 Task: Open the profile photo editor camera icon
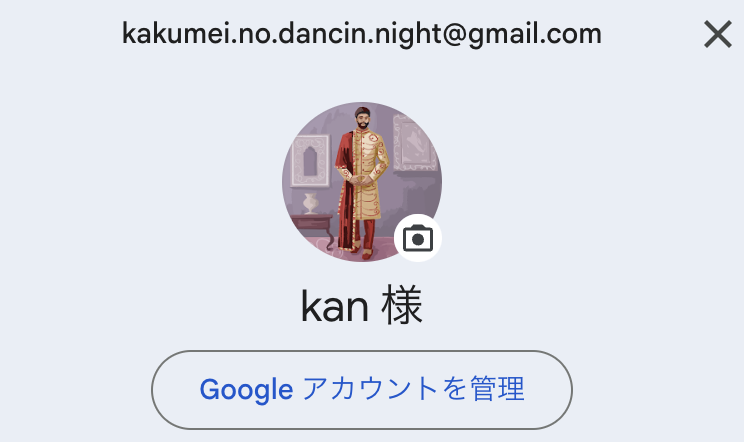coord(418,238)
